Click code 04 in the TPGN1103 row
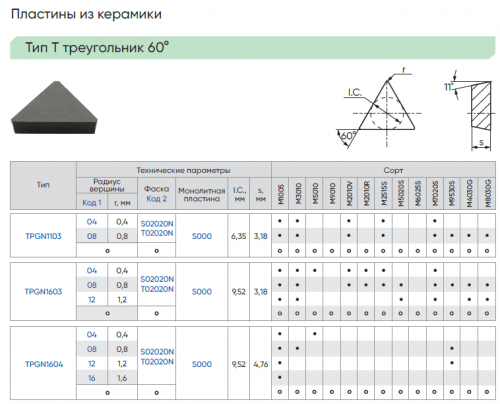The width and height of the screenshot is (500, 404). click(x=92, y=222)
